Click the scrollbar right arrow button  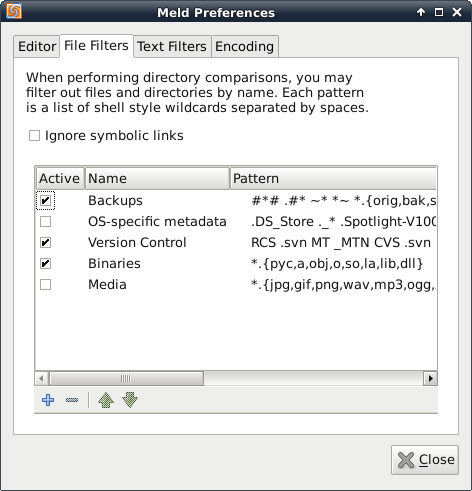click(430, 378)
